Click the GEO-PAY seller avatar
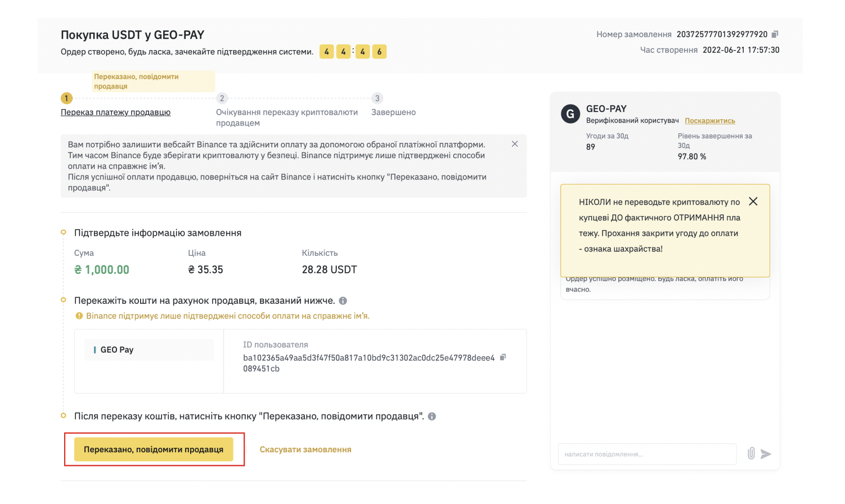This screenshot has height=504, width=845. click(570, 114)
